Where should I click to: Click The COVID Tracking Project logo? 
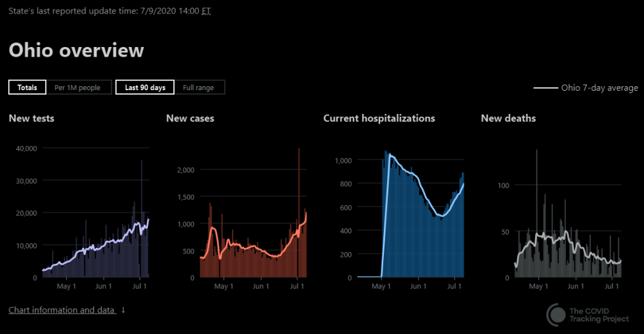[x=588, y=315]
